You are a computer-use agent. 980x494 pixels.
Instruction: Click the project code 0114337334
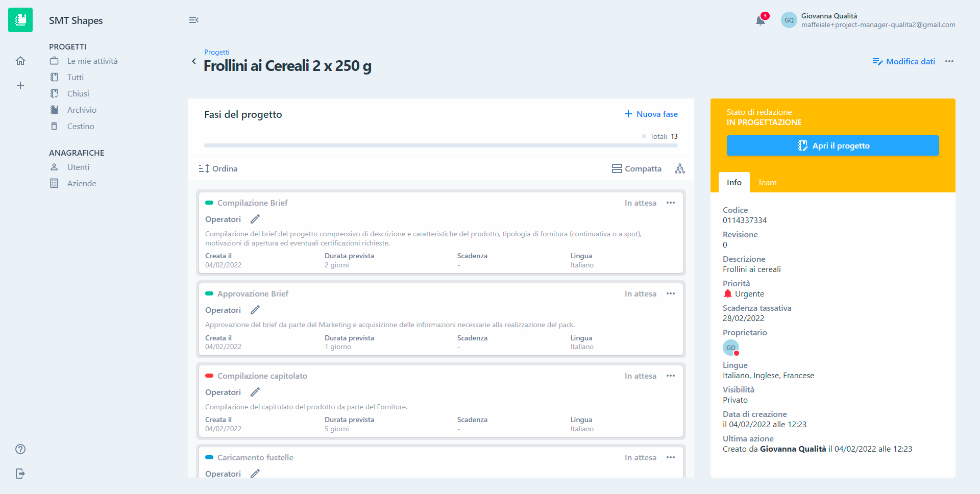(745, 220)
